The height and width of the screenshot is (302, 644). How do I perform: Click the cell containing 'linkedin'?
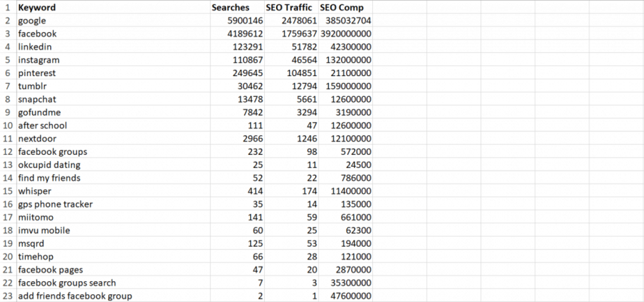113,47
